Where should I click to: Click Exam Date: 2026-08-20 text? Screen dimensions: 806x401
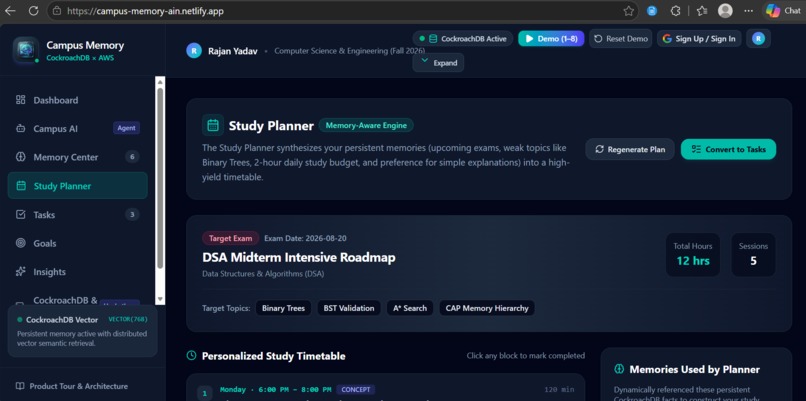(305, 238)
